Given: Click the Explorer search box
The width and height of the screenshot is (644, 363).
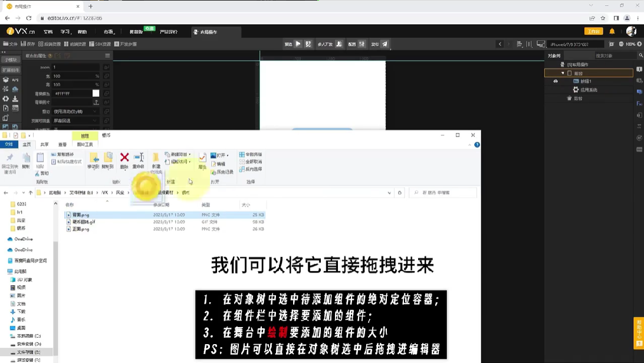Looking at the screenshot, I should 443,193.
